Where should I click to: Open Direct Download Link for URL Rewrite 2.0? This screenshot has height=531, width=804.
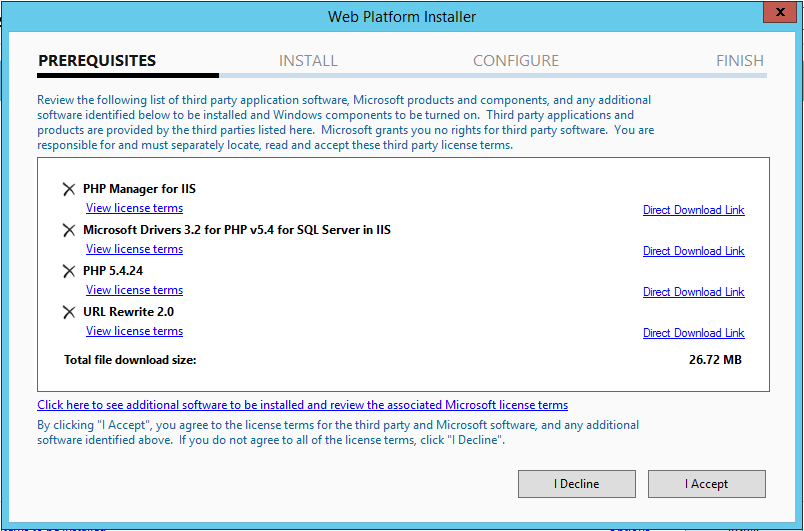pyautogui.click(x=693, y=333)
